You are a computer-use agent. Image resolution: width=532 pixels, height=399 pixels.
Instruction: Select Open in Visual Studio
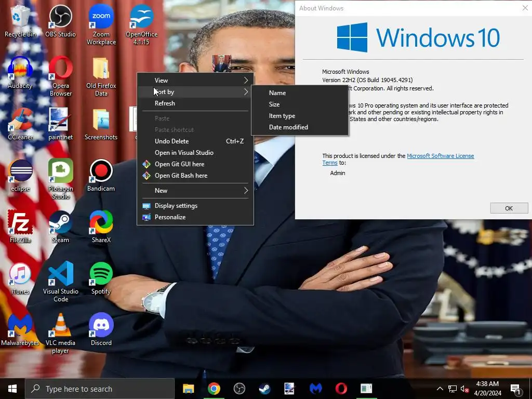pyautogui.click(x=195, y=153)
